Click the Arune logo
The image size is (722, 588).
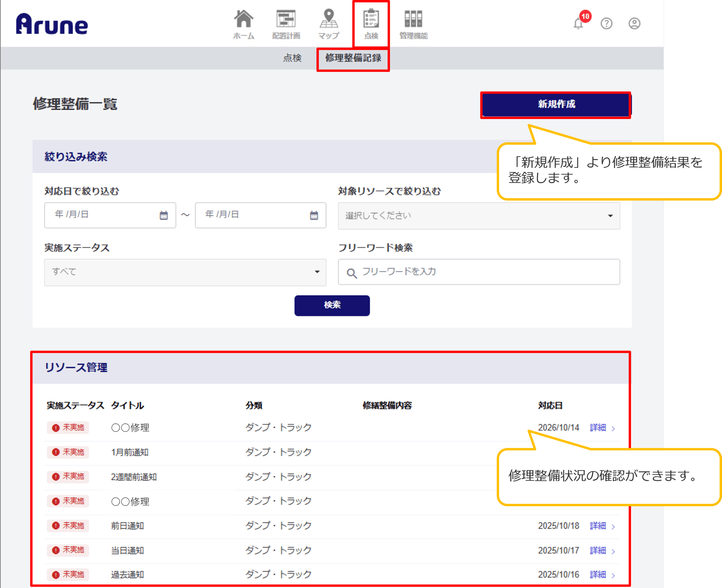point(52,24)
